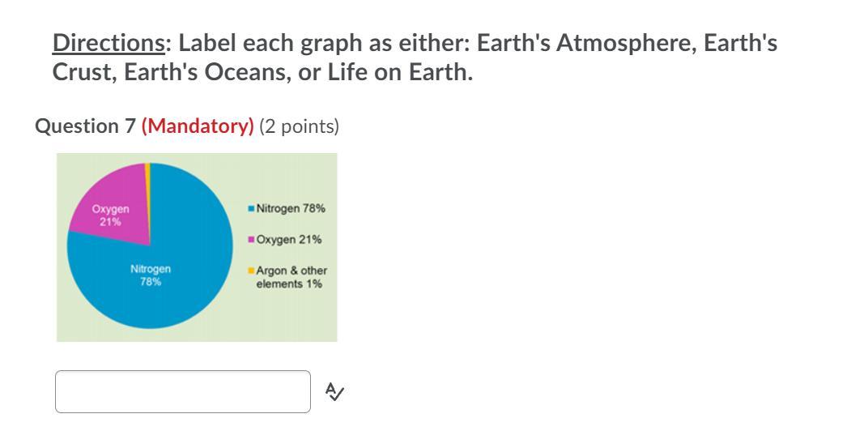This screenshot has width=868, height=431.
Task: Click the blue Nitrogen legend swatch
Action: [251, 209]
